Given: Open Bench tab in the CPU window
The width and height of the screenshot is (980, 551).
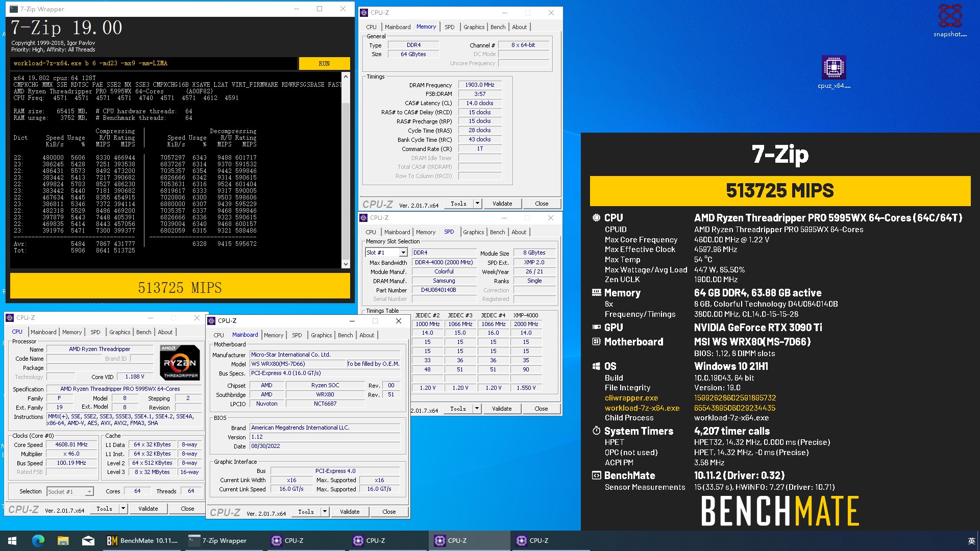Looking at the screenshot, I should coord(144,332).
